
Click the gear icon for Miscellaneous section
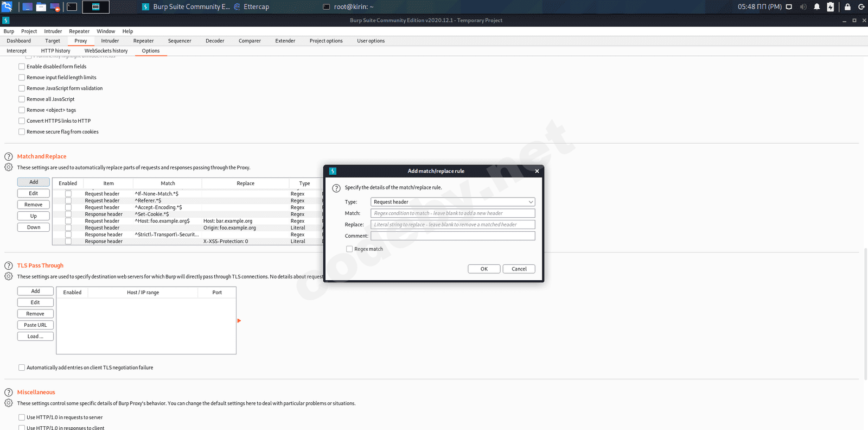coord(9,403)
